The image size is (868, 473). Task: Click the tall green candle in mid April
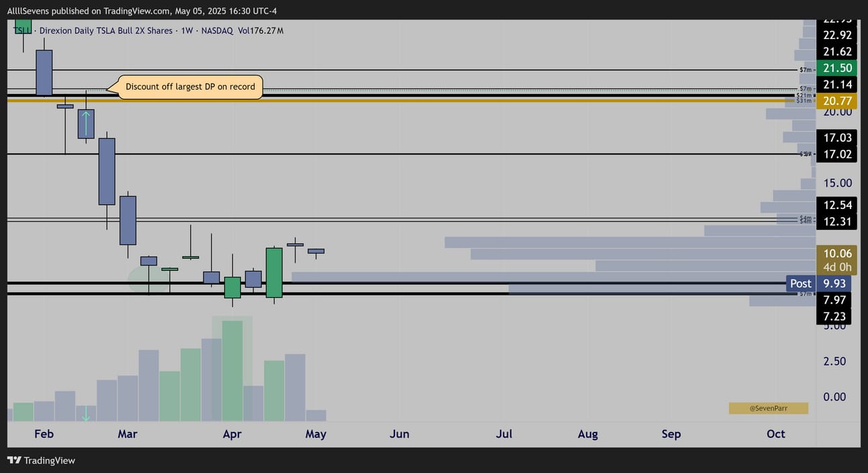click(x=274, y=272)
